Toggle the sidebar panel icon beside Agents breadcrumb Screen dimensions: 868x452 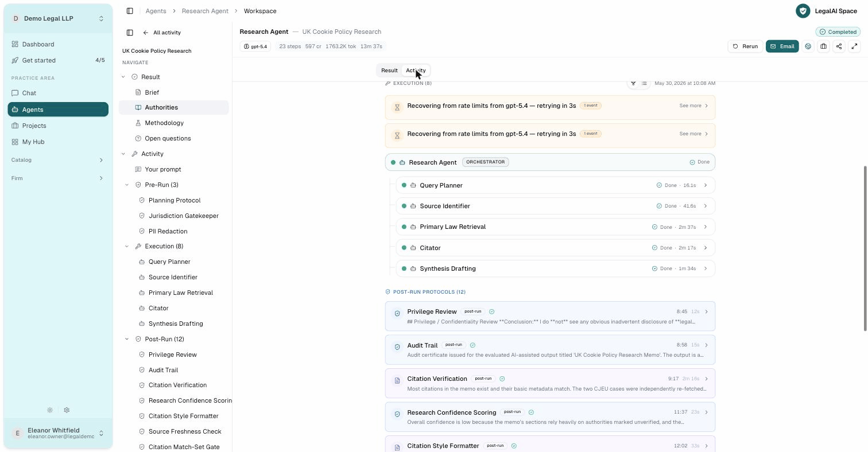(x=130, y=11)
